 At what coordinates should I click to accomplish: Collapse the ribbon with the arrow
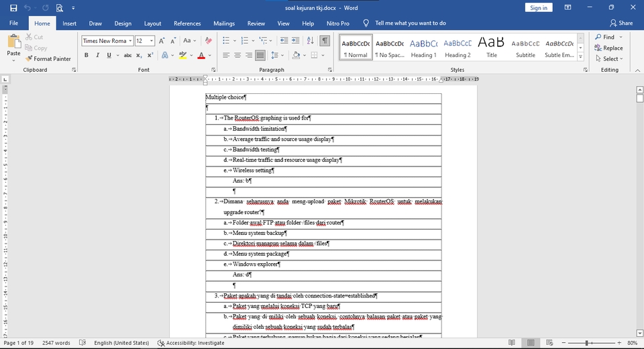637,70
